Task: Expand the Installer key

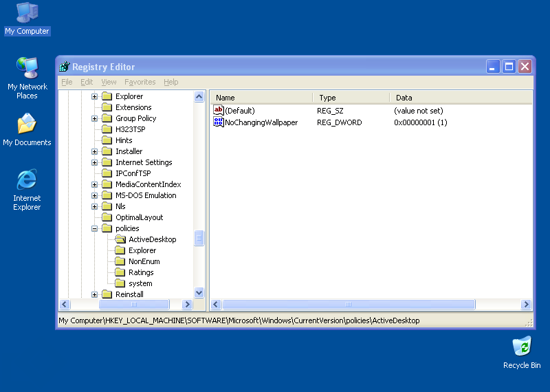Action: click(94, 151)
